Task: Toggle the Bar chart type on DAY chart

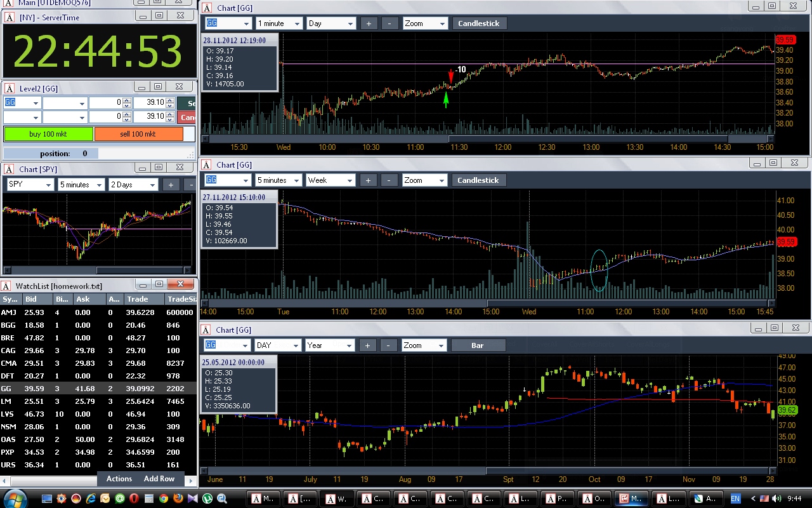Action: 478,345
